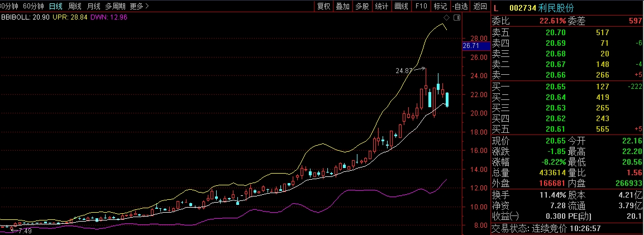Click the latest cyan candlestick on the chart
Image resolution: width=644 pixels, height=235 pixels.
(447, 100)
